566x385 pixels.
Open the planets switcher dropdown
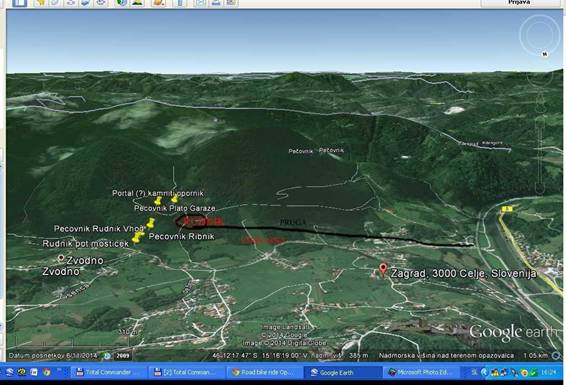coord(159,3)
